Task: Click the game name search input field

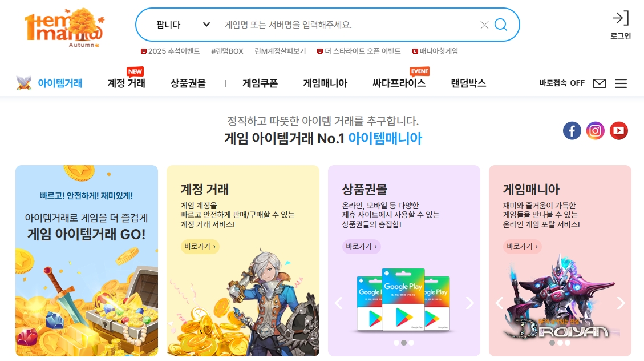Action: 349,25
